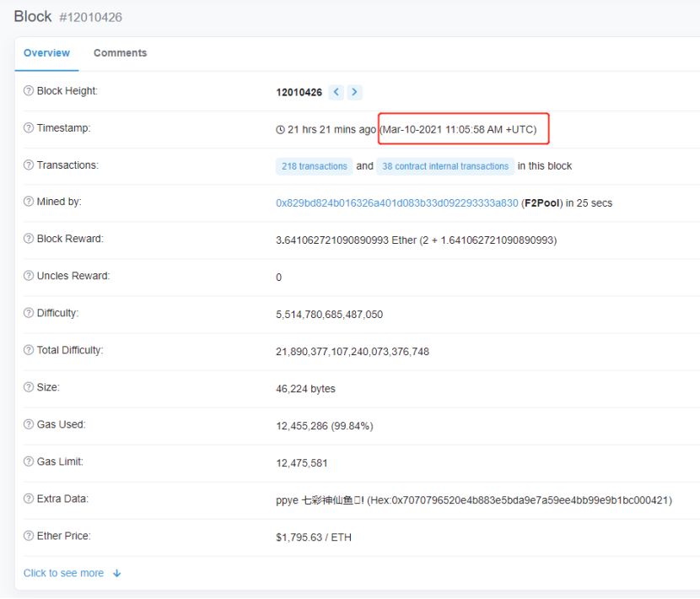Click help icon beside Gas Used
The image size is (700, 599).
29,425
